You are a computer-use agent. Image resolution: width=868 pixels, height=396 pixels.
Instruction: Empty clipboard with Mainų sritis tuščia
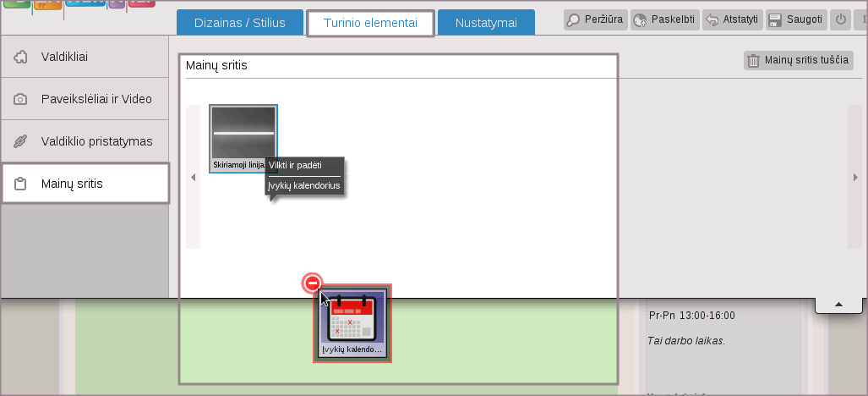(799, 61)
